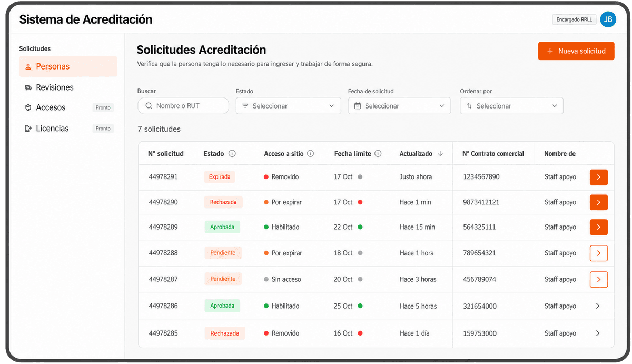Image resolution: width=632 pixels, height=364 pixels.
Task: Click contract number 564325111
Action: pos(479,227)
